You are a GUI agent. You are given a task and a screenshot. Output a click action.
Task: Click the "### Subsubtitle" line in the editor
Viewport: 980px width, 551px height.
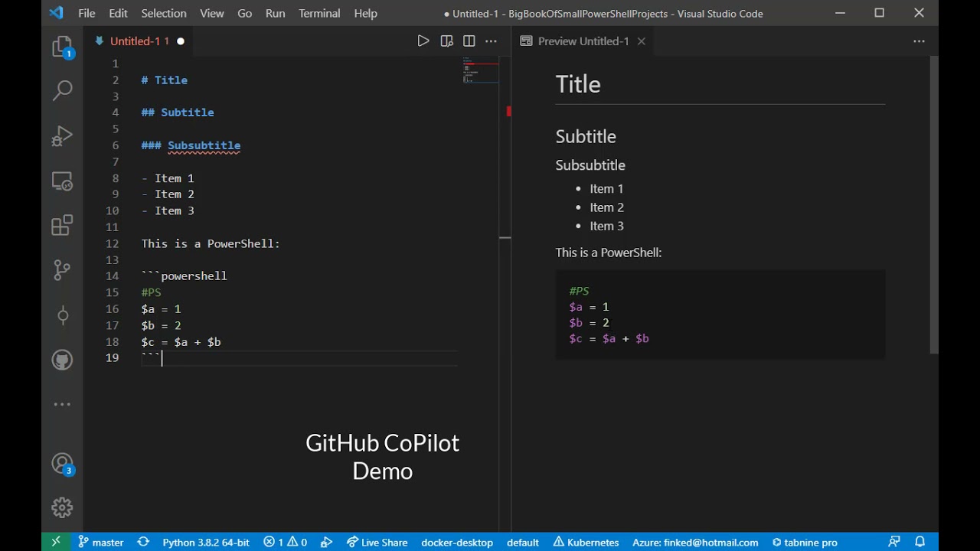click(191, 145)
